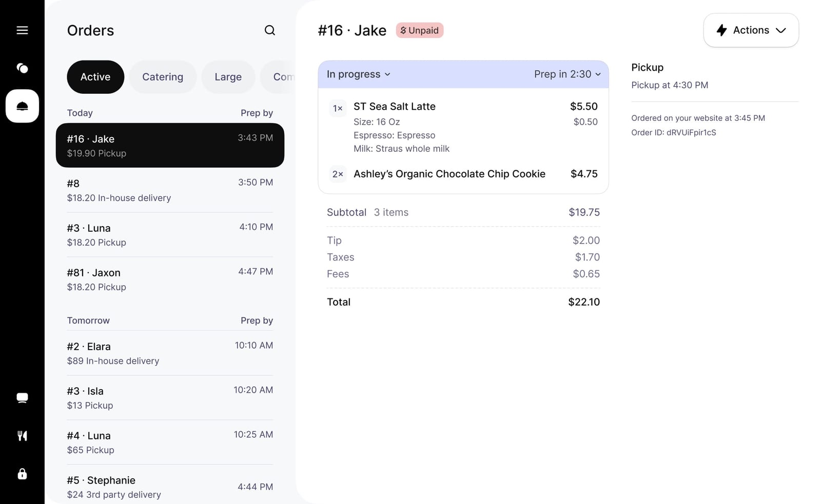This screenshot has width=821, height=504.
Task: Click the Tomorrow section label
Action: point(88,320)
